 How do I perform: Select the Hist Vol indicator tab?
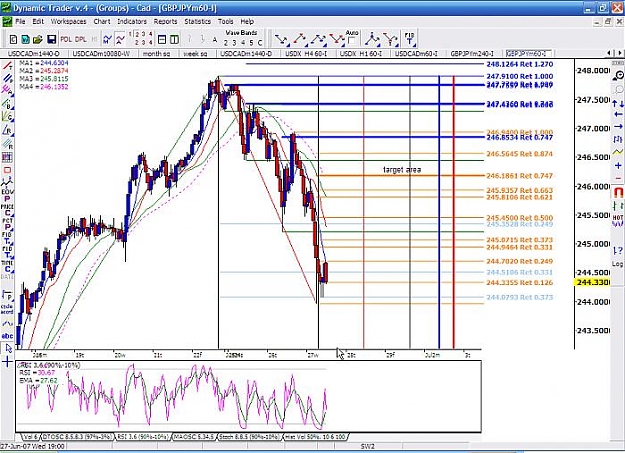pyautogui.click(x=315, y=437)
